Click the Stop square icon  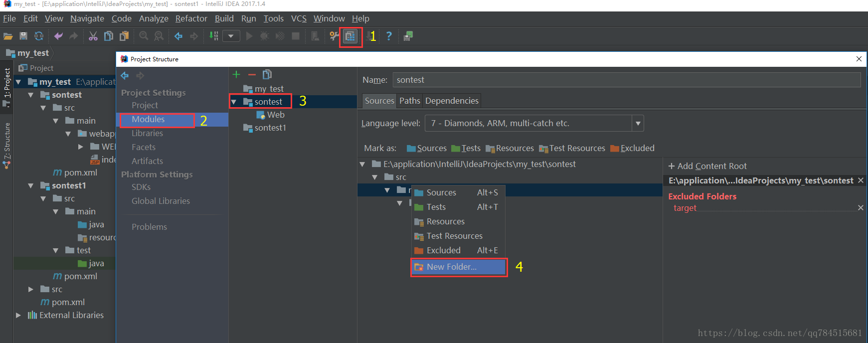(x=296, y=36)
